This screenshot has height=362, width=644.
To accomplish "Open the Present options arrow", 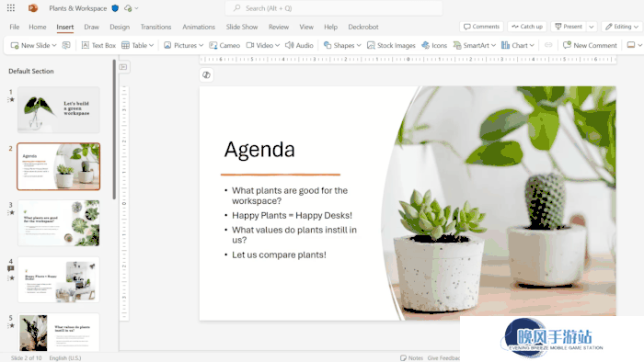I will pyautogui.click(x=592, y=27).
